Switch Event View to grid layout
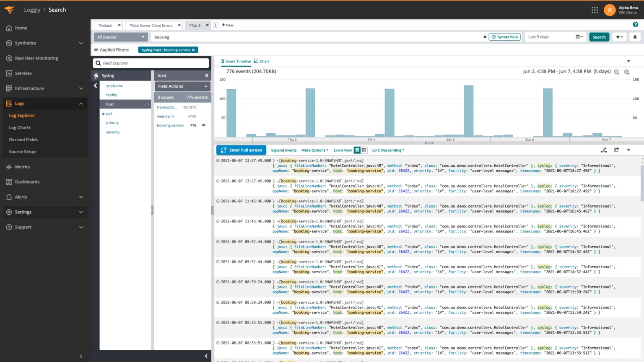Image resolution: width=644 pixels, height=362 pixels. pyautogui.click(x=363, y=150)
